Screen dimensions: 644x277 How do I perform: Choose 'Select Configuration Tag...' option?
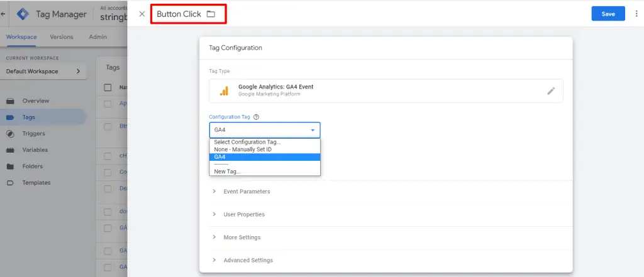[265, 142]
